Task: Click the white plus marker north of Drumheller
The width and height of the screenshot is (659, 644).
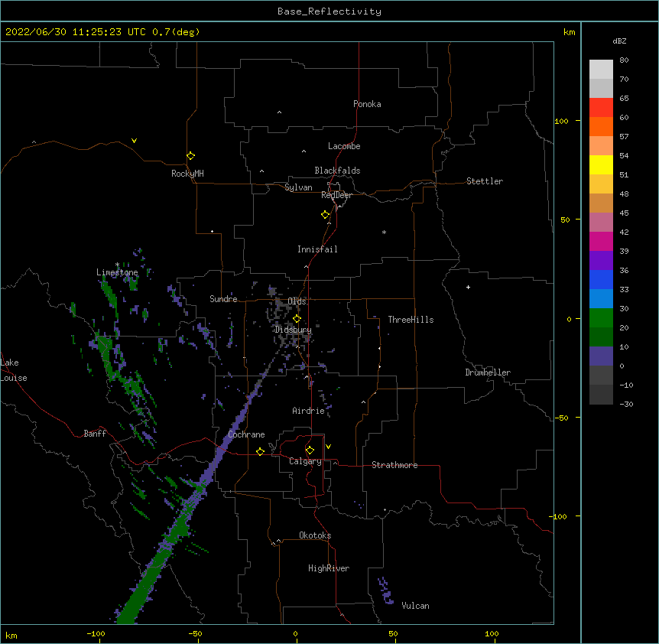Action: 468,287
